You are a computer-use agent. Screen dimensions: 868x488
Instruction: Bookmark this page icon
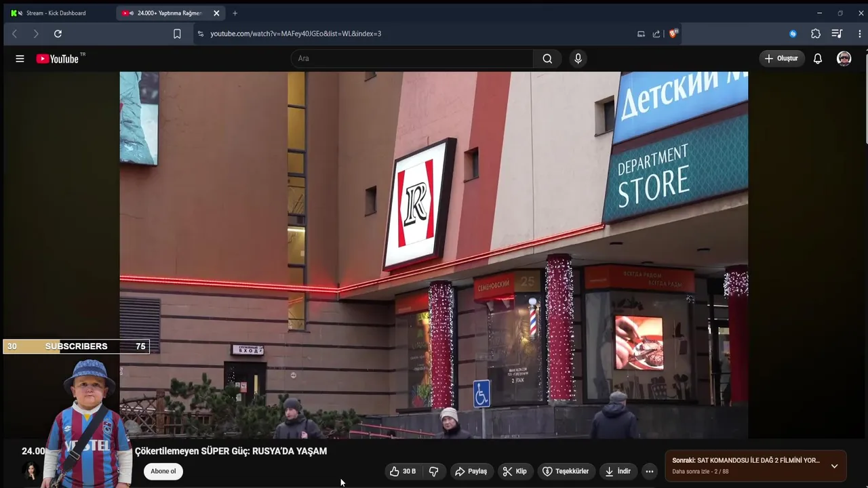(x=177, y=34)
